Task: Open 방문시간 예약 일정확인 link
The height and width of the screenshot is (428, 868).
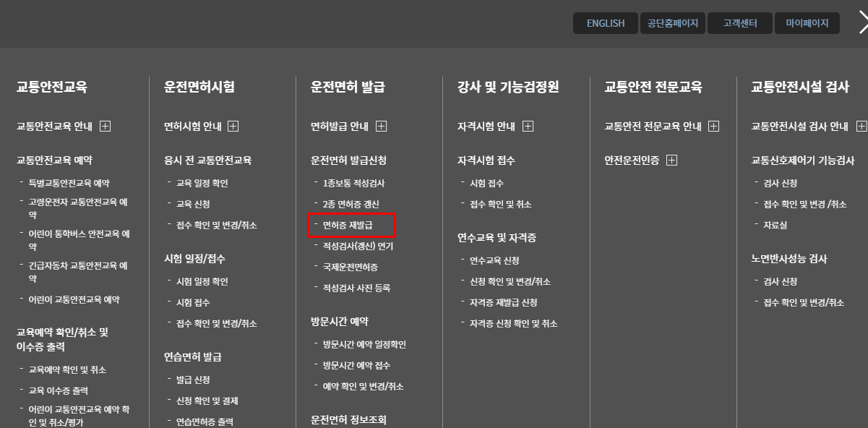Action: point(364,345)
